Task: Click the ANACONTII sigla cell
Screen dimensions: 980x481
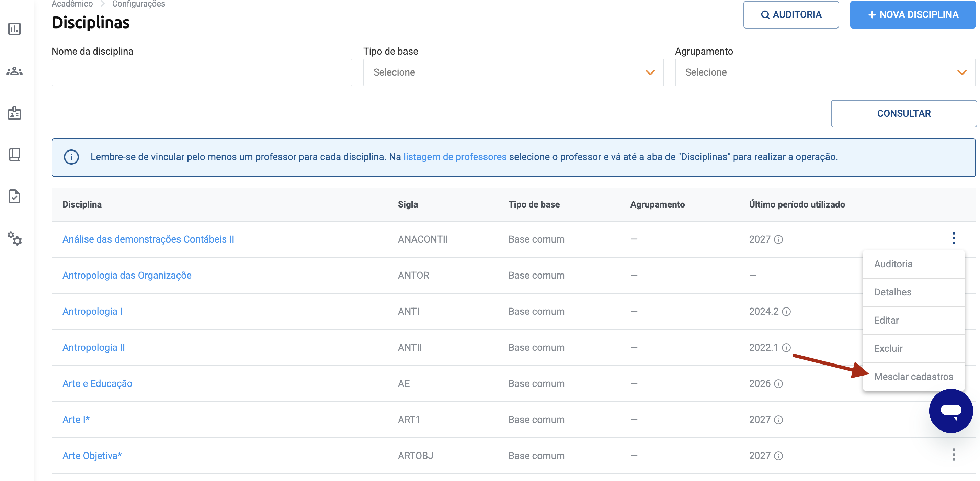Action: pos(423,239)
